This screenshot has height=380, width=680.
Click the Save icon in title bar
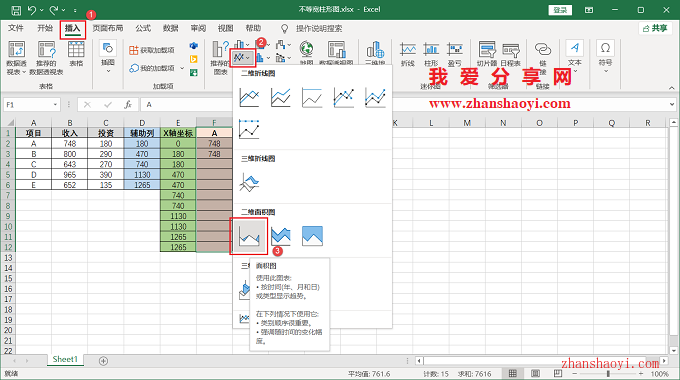16,10
